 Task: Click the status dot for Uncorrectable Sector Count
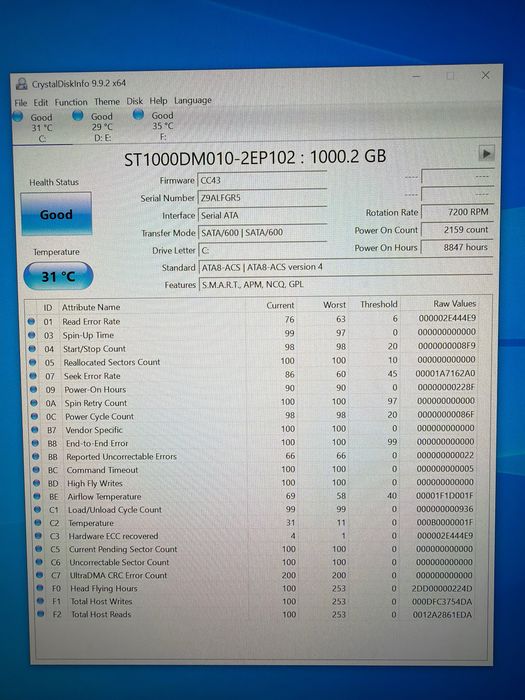click(39, 562)
